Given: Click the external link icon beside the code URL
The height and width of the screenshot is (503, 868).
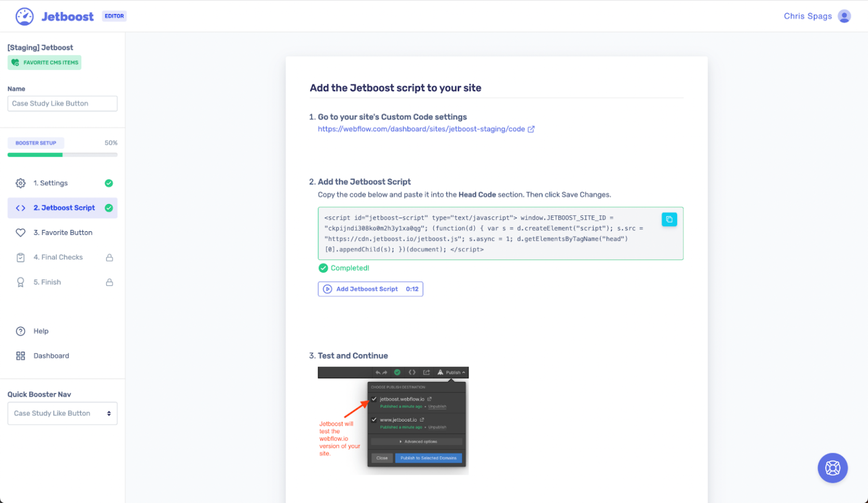Looking at the screenshot, I should [x=530, y=129].
